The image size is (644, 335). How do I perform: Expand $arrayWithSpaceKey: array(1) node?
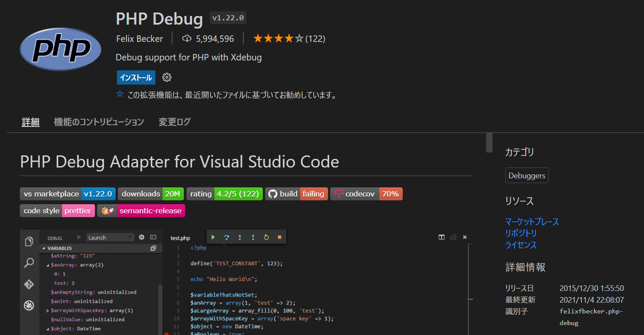tap(48, 310)
